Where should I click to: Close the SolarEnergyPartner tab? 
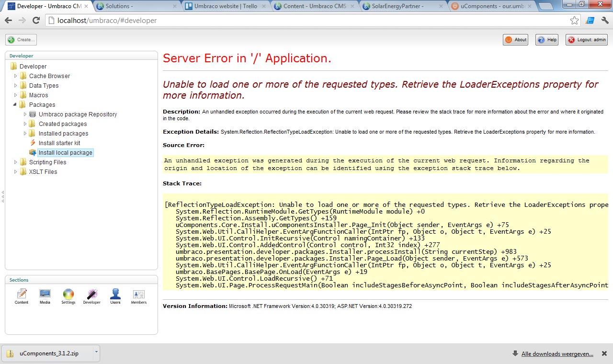[x=442, y=6]
